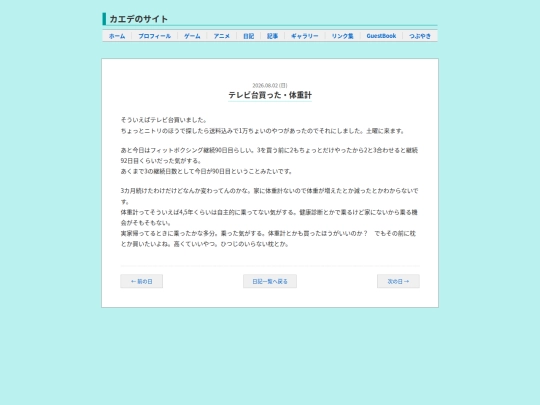The height and width of the screenshot is (405, 540).
Task: Return to diary list via 日記一覧へ戻る
Action: (x=270, y=281)
